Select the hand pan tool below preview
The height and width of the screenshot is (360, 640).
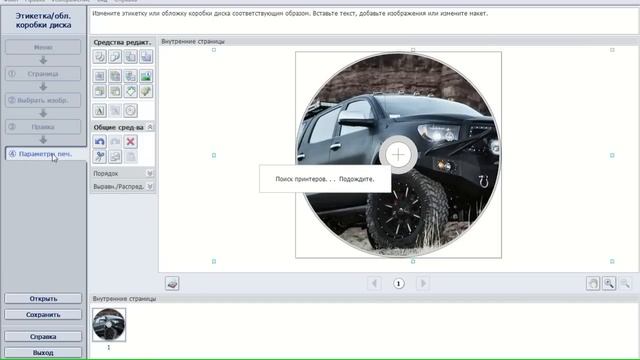click(x=593, y=283)
